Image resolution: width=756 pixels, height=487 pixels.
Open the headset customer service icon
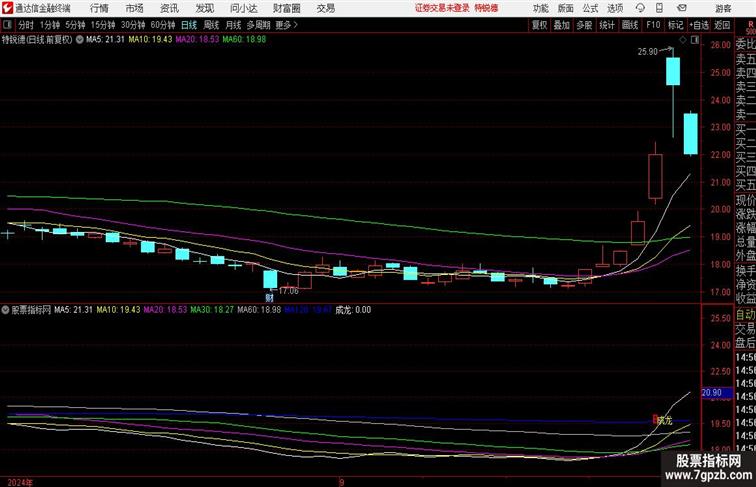tap(640, 8)
